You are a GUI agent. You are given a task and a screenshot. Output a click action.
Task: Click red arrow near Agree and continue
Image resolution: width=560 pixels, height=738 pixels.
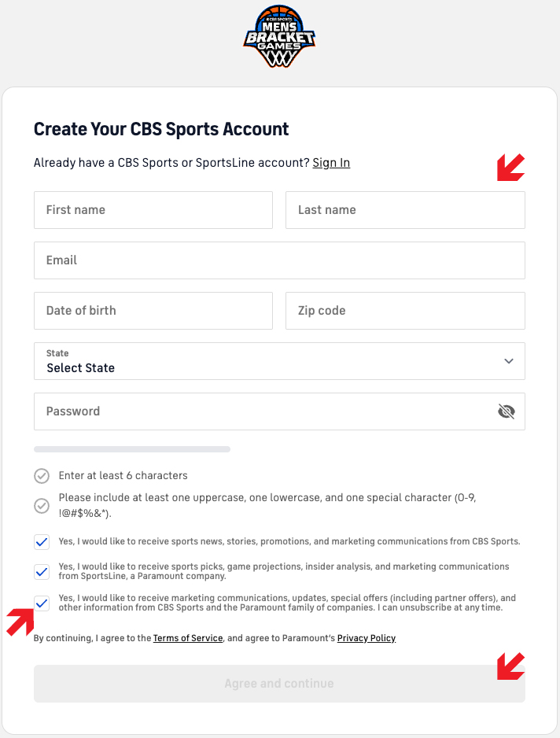(x=510, y=666)
